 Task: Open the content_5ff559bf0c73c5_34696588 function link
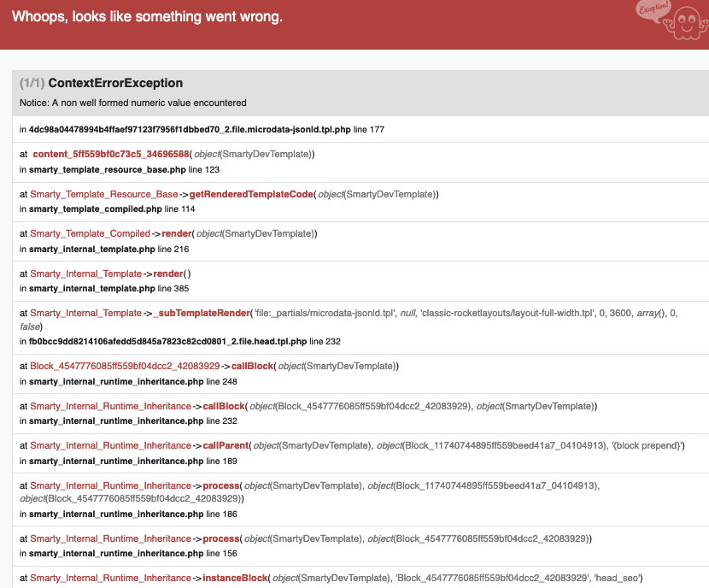click(110, 154)
